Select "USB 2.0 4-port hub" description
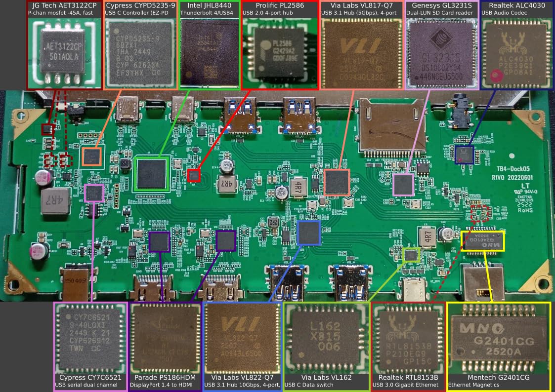 pos(267,13)
